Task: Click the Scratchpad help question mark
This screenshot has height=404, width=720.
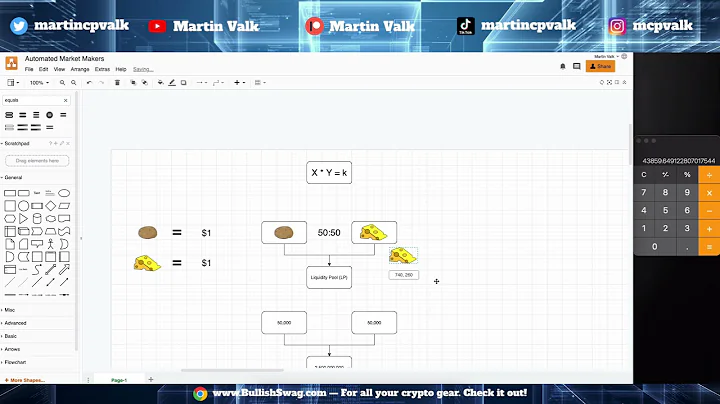Action: pos(51,143)
